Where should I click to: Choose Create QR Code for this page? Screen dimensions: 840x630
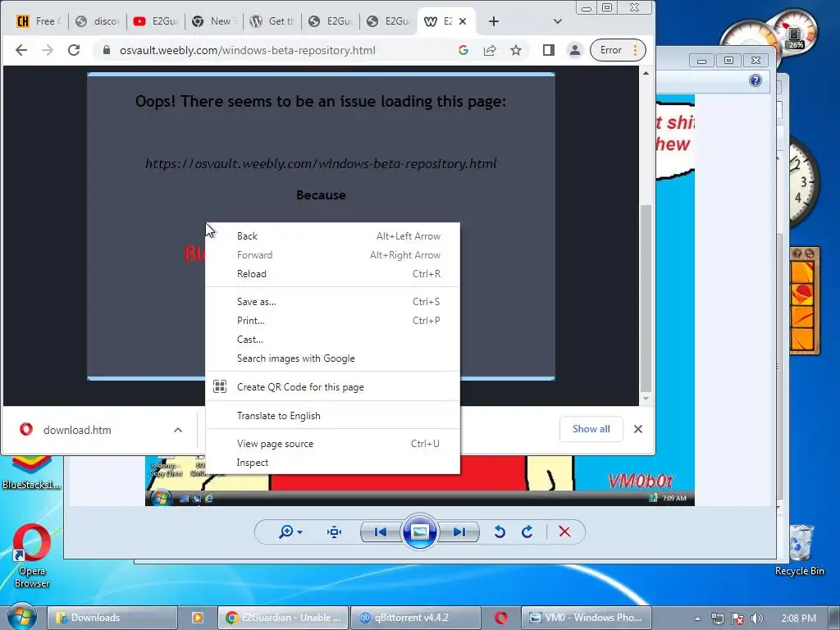point(333,387)
